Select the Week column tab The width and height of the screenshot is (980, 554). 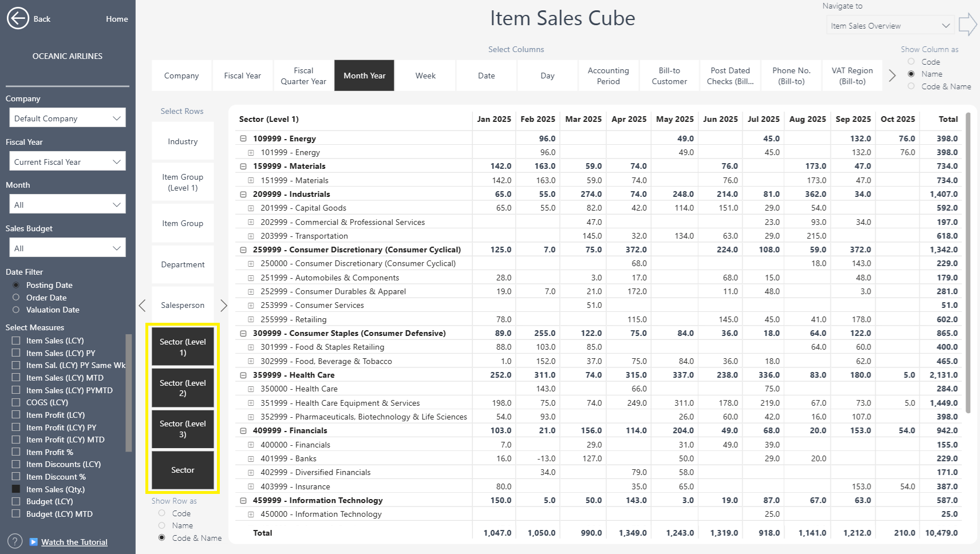point(425,76)
